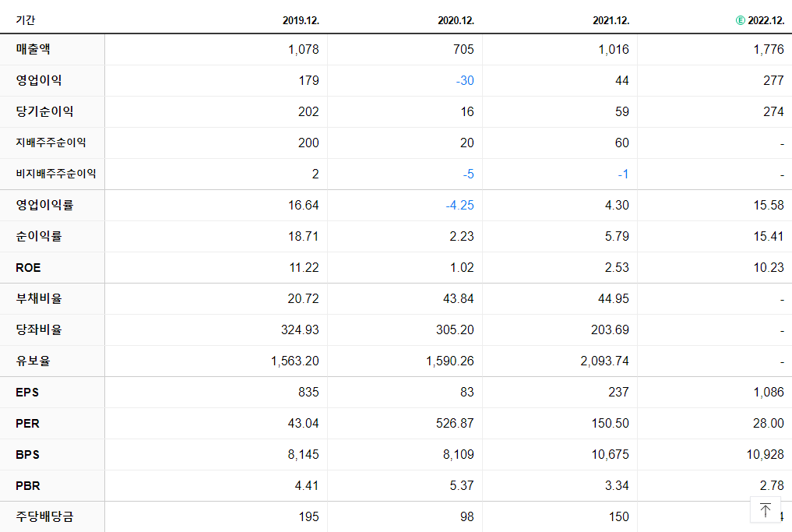This screenshot has height=532, width=792.
Task: Click the blue -1 value
Action: 623,174
